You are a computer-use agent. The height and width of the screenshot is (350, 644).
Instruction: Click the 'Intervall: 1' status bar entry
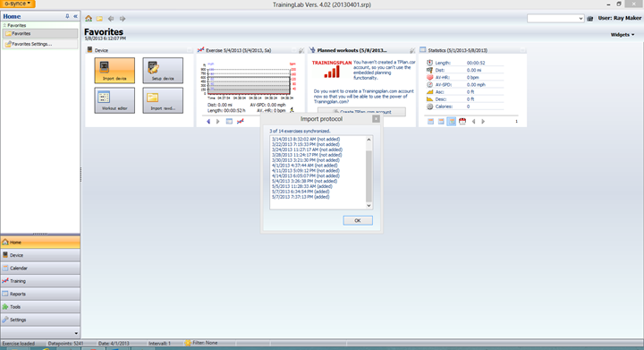pos(159,344)
